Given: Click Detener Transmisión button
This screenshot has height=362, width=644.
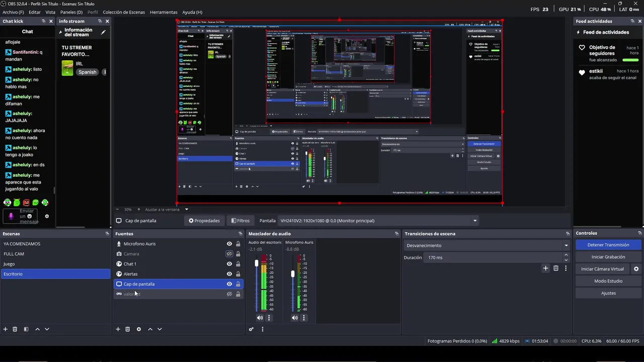Looking at the screenshot, I should point(608,245).
